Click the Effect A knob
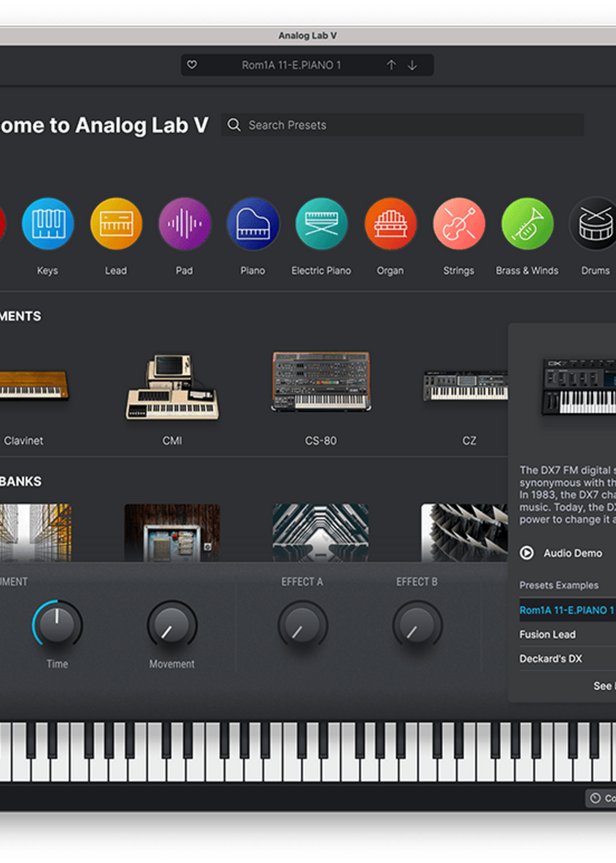The width and height of the screenshot is (616, 863). coord(302,624)
